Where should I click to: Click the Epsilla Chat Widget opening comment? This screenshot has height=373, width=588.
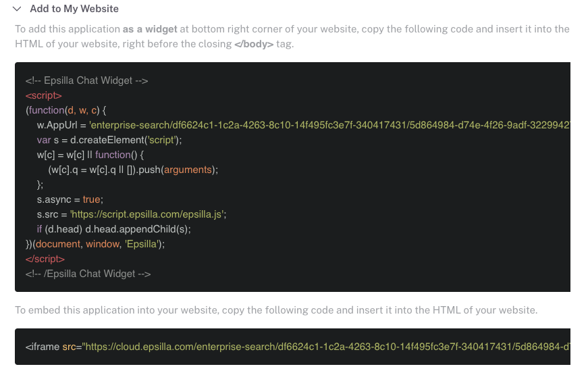click(x=86, y=80)
